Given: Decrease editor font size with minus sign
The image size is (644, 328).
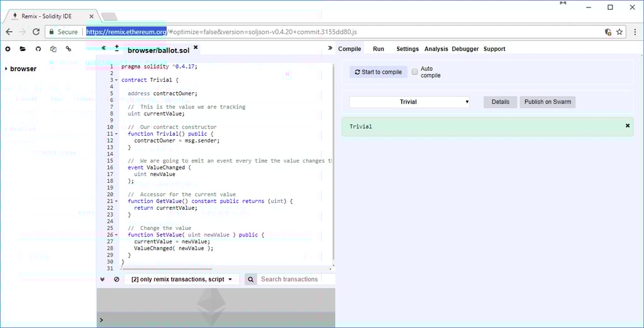Looking at the screenshot, I should coord(116,50).
